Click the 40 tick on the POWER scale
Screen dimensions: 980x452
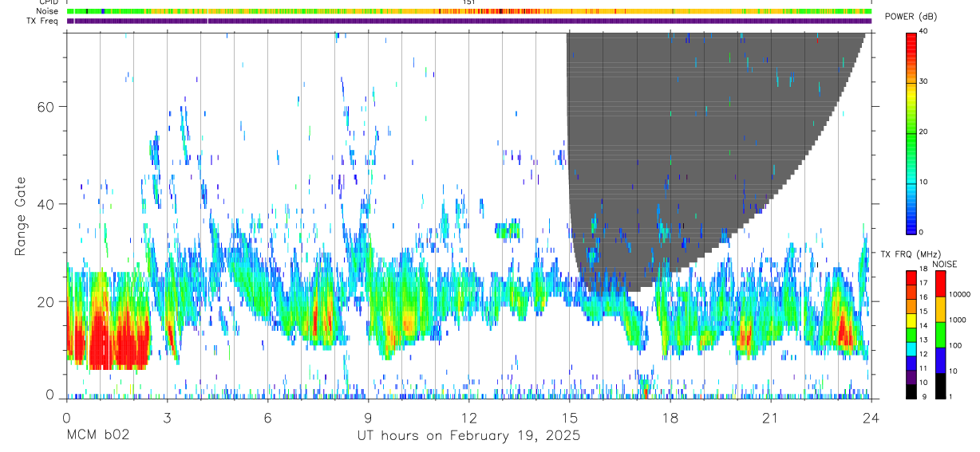pyautogui.click(x=923, y=32)
